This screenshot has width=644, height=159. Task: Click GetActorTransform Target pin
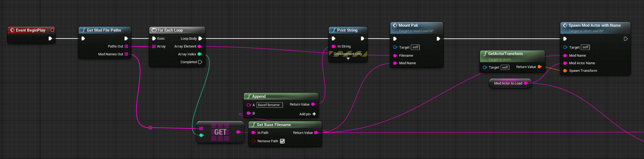(x=485, y=67)
